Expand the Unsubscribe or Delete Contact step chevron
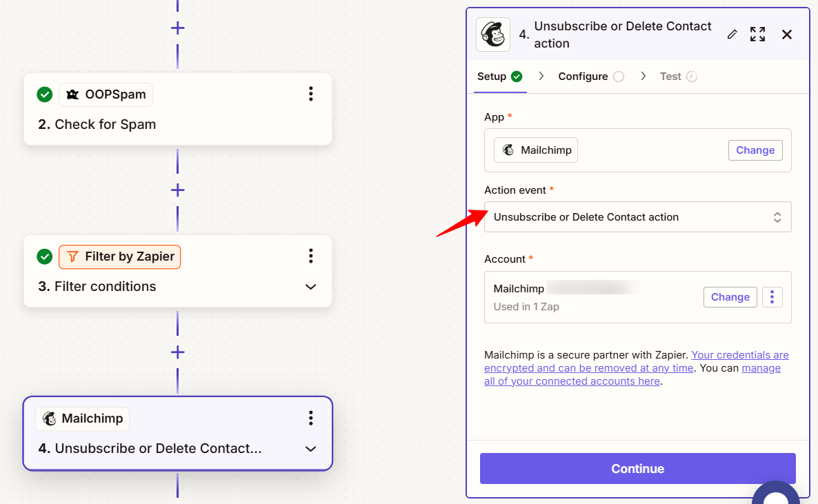This screenshot has width=818, height=504. coord(310,449)
